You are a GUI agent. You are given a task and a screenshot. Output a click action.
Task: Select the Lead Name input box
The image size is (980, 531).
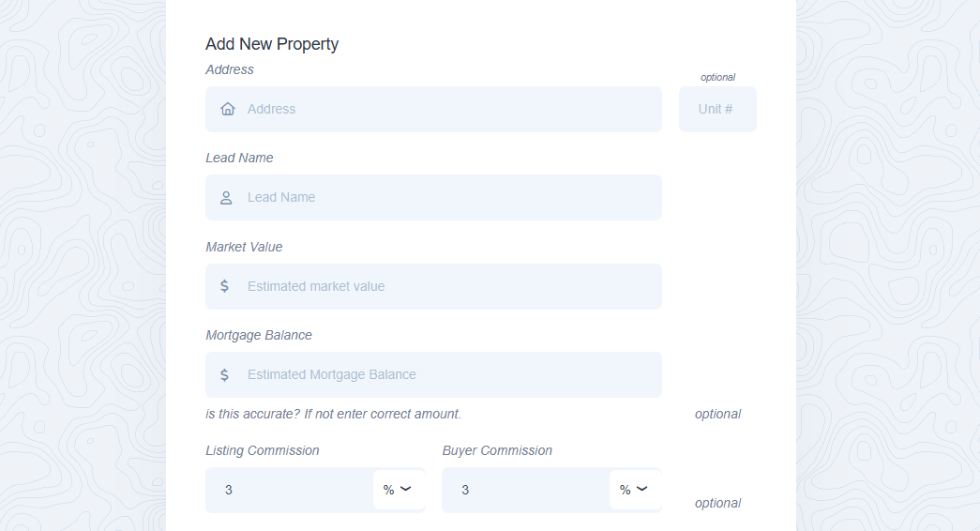[x=450, y=198]
